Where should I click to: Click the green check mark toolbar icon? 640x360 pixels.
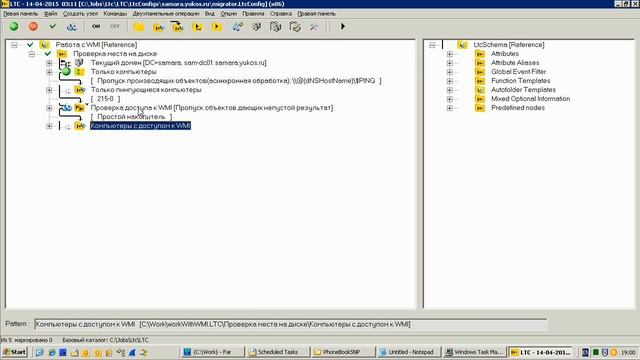(53, 27)
